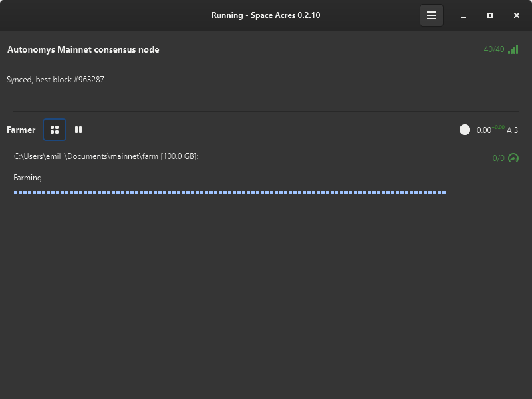The image size is (532, 399).
Task: Minimize the Space Acres window
Action: pyautogui.click(x=464, y=15)
